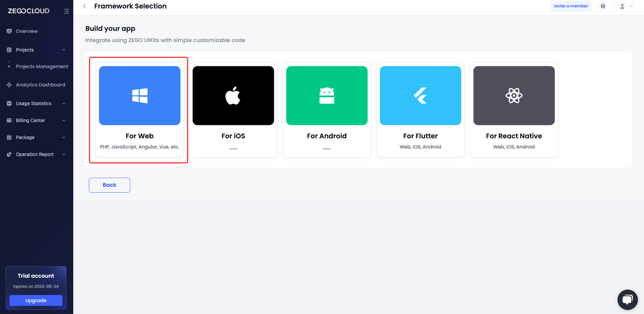Click the Apple logo on the iOS card
644x314 pixels.
(233, 96)
